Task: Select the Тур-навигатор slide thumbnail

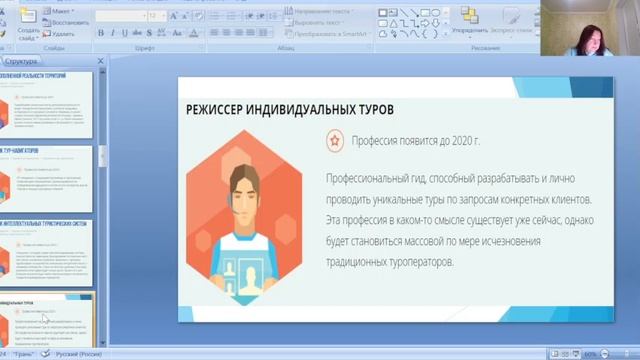Action: (46, 179)
